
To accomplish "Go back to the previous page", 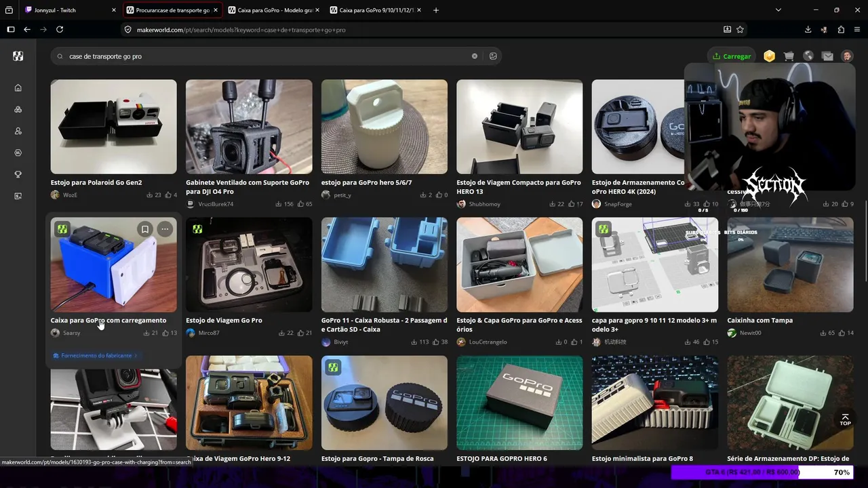I will (27, 30).
